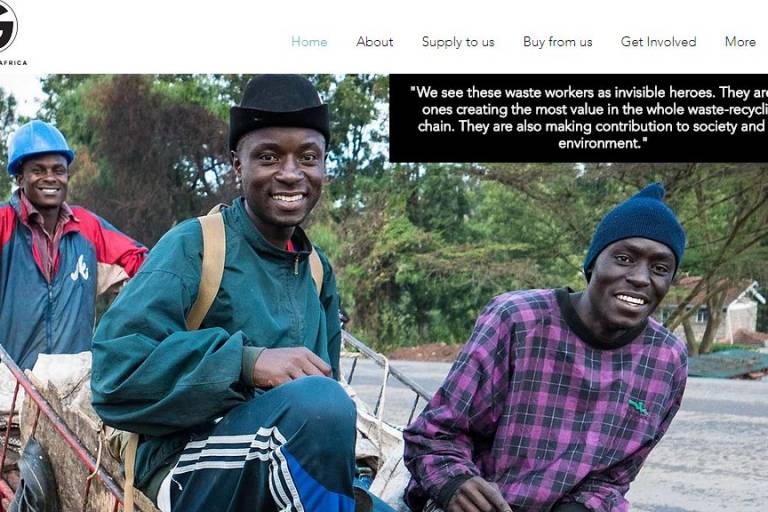Click the circular G logo icon
Image resolution: width=768 pixels, height=512 pixels.
coord(7,26)
